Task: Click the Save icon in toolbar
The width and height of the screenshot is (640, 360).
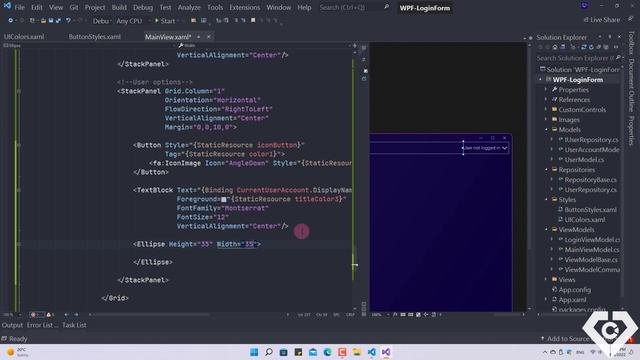Action: pyautogui.click(x=51, y=20)
